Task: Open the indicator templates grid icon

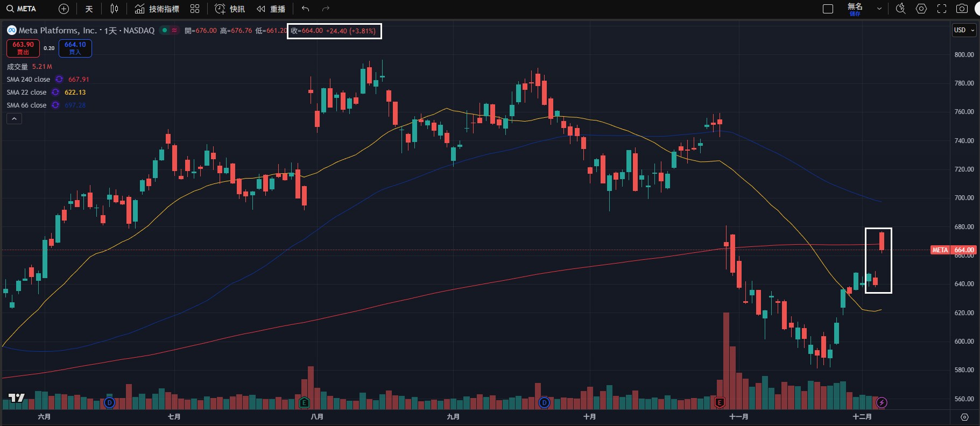Action: tap(195, 9)
